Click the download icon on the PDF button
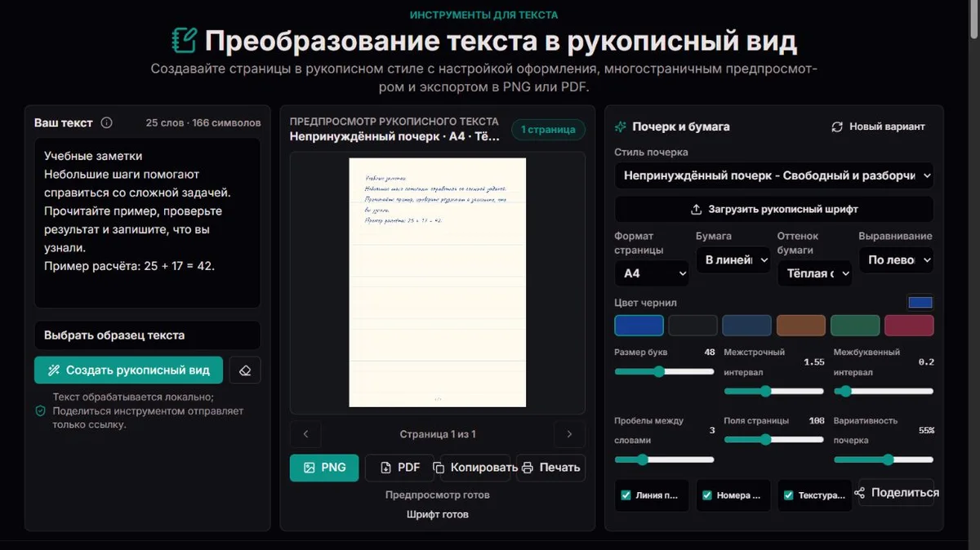Viewport: 980px width, 550px height. coord(385,468)
